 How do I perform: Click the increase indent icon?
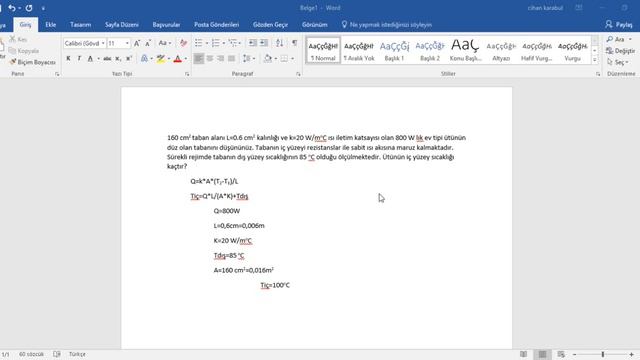coord(264,43)
